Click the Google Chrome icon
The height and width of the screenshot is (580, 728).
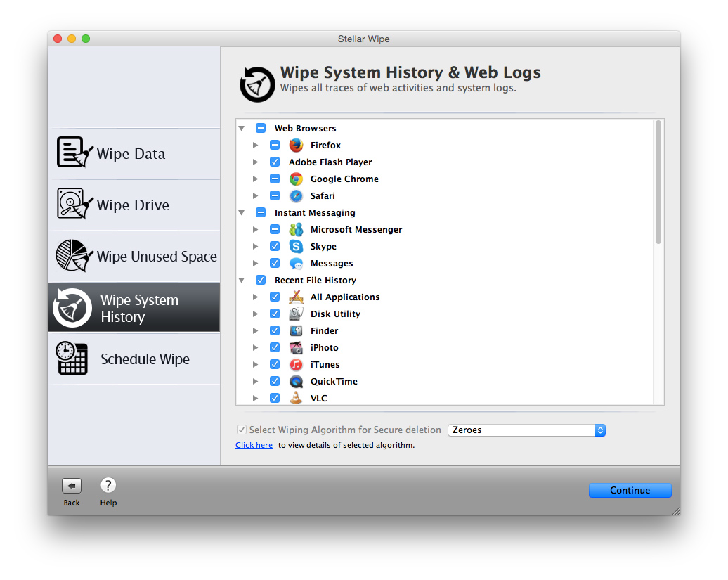(x=296, y=179)
